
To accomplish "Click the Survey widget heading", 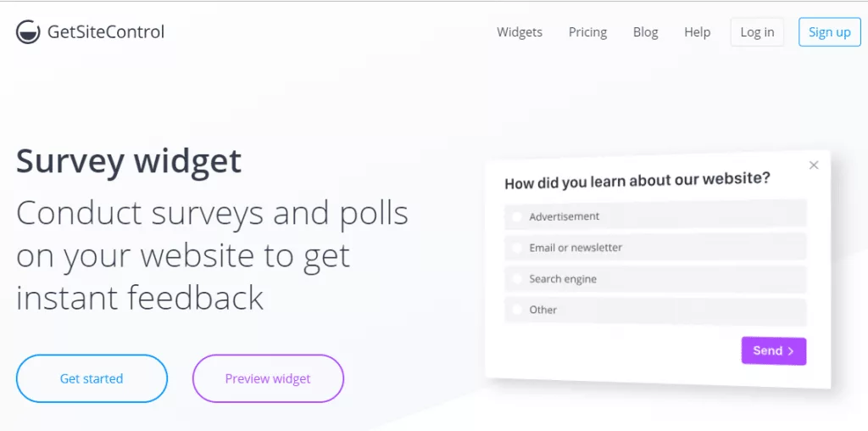I will pyautogui.click(x=129, y=161).
